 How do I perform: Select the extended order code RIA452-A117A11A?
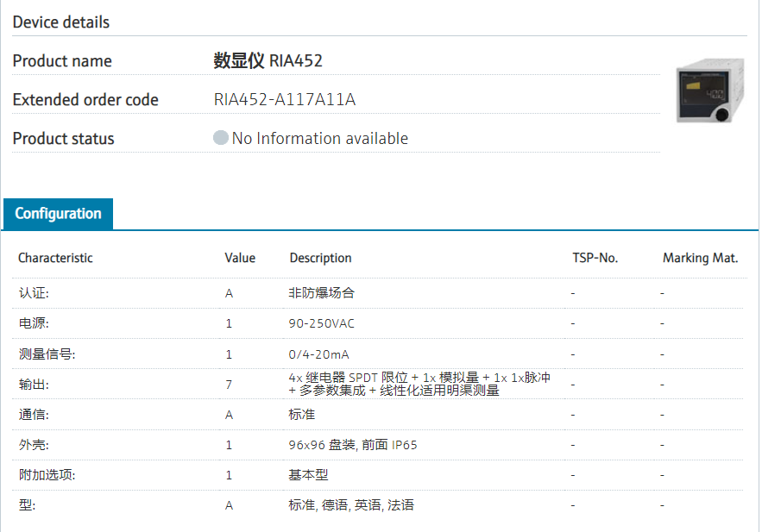[285, 100]
